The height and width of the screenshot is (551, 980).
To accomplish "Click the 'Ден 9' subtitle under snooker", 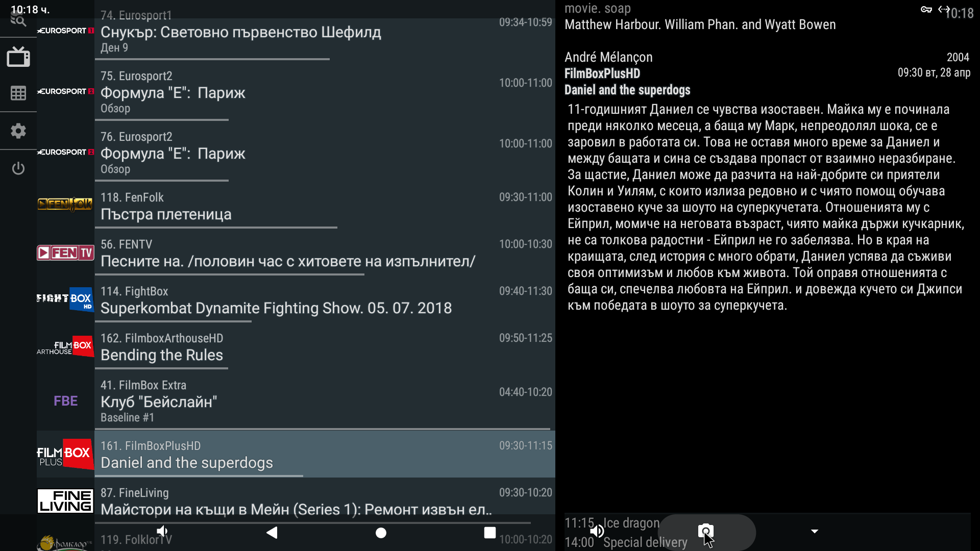I will click(114, 47).
